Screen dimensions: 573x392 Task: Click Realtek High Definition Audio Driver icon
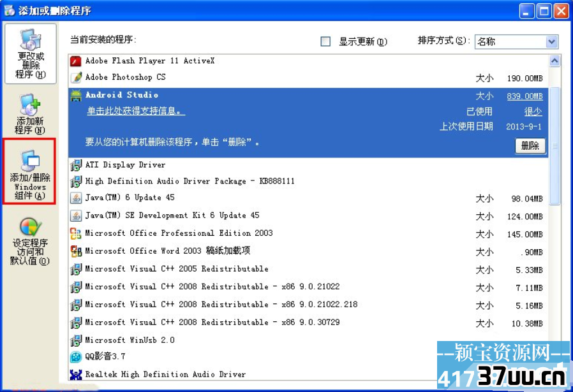(76, 375)
